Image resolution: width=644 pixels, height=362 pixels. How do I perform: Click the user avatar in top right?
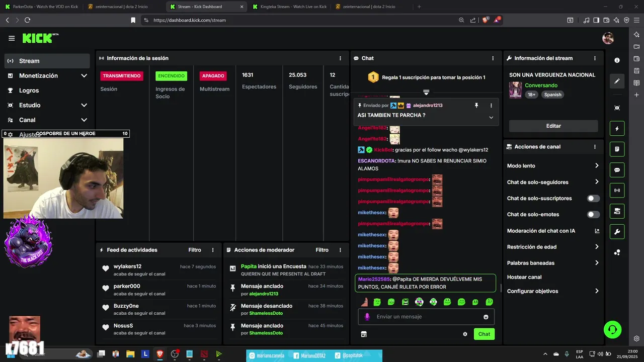608,38
